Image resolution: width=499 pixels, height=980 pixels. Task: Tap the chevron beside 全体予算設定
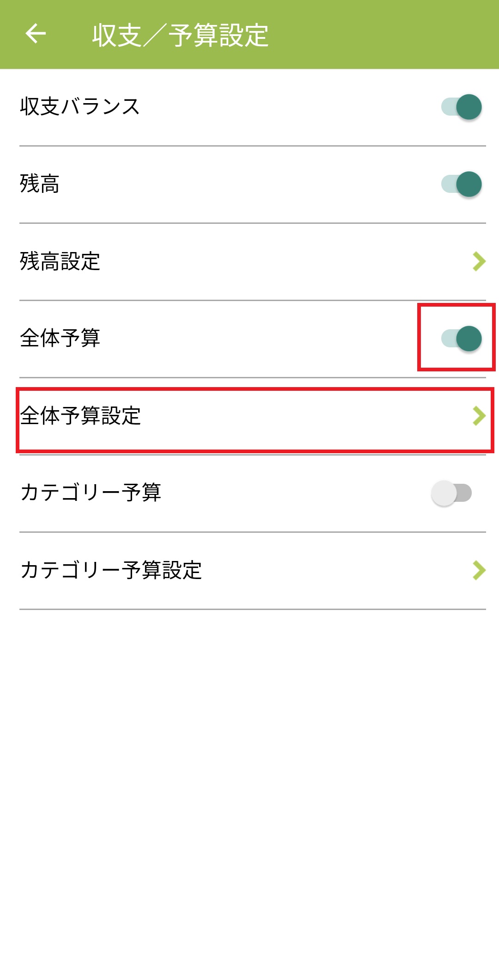tap(479, 416)
